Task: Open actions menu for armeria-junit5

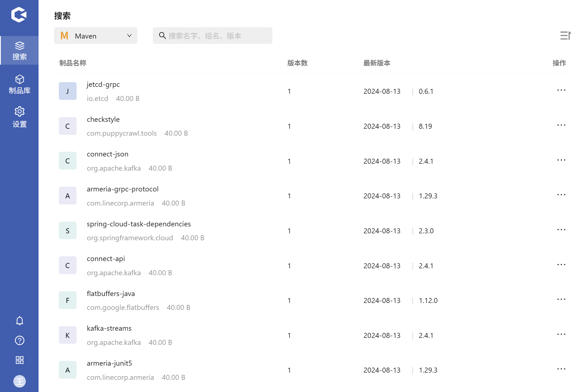Action: [561, 369]
